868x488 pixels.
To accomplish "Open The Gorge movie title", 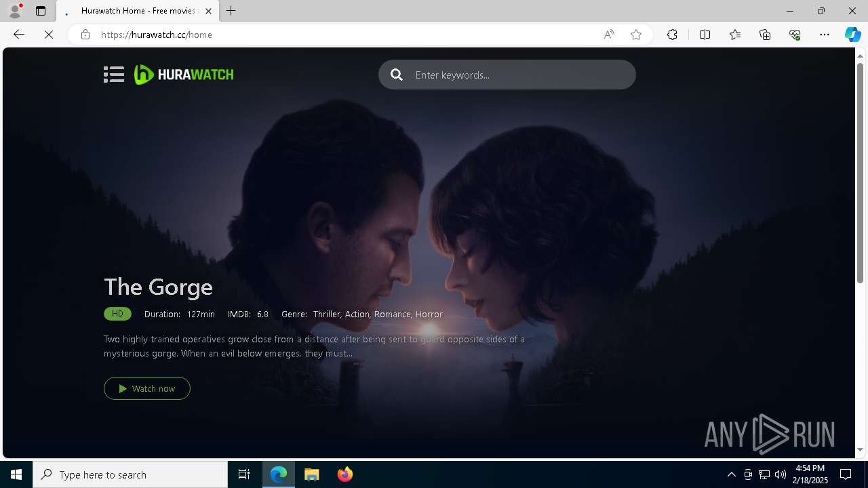I will pyautogui.click(x=158, y=287).
